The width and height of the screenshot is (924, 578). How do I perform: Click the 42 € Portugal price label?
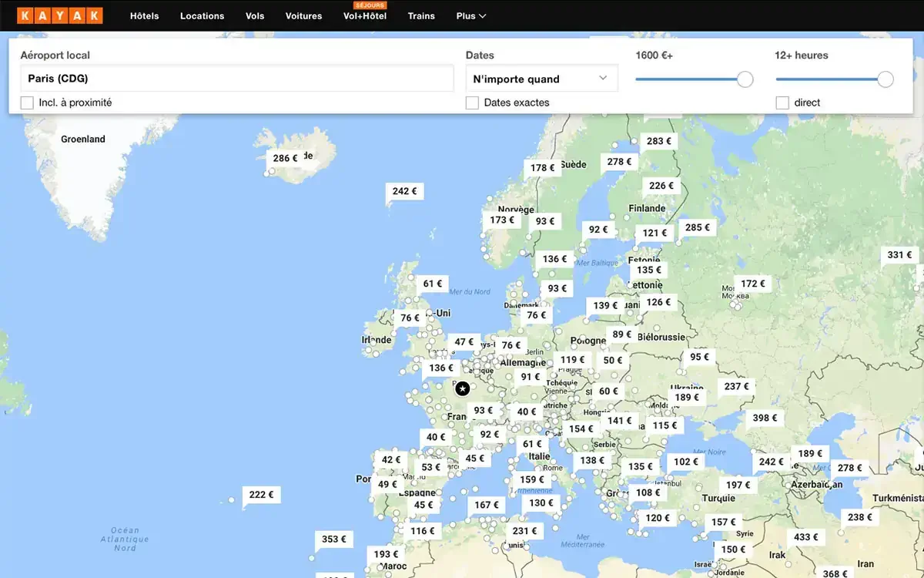(391, 460)
